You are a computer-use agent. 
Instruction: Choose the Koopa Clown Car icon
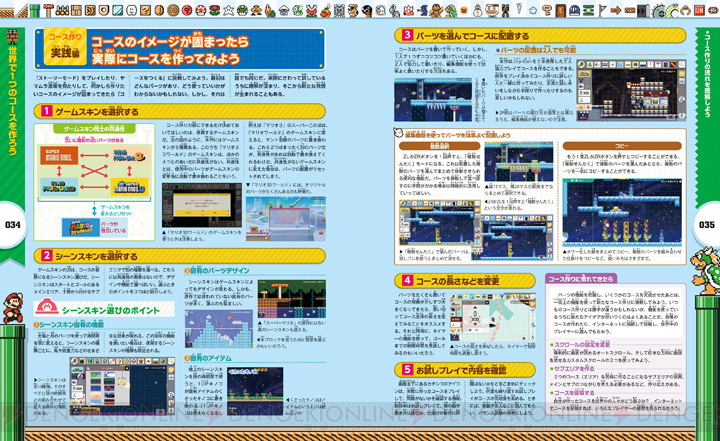(x=492, y=10)
